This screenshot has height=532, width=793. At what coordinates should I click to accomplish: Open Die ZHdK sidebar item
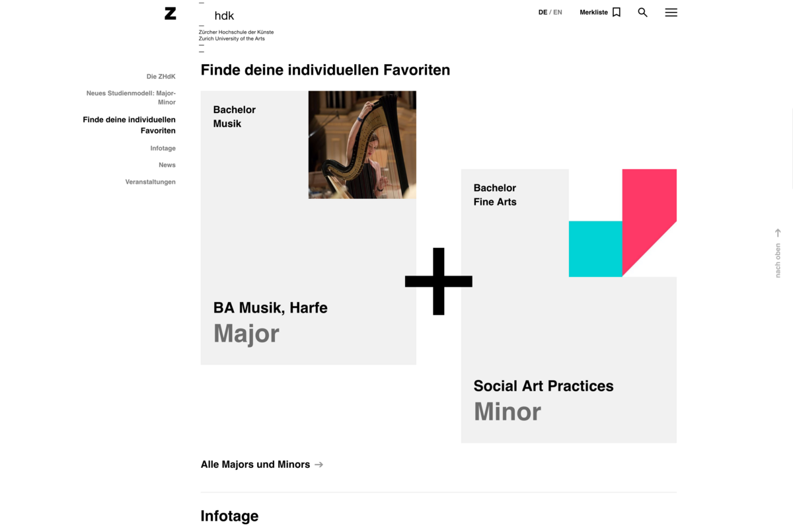161,77
